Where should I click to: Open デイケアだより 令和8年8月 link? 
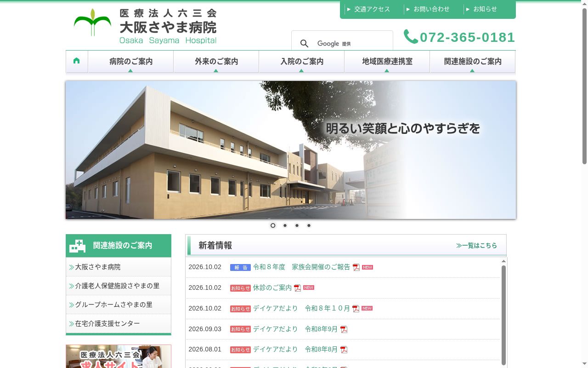tap(295, 349)
